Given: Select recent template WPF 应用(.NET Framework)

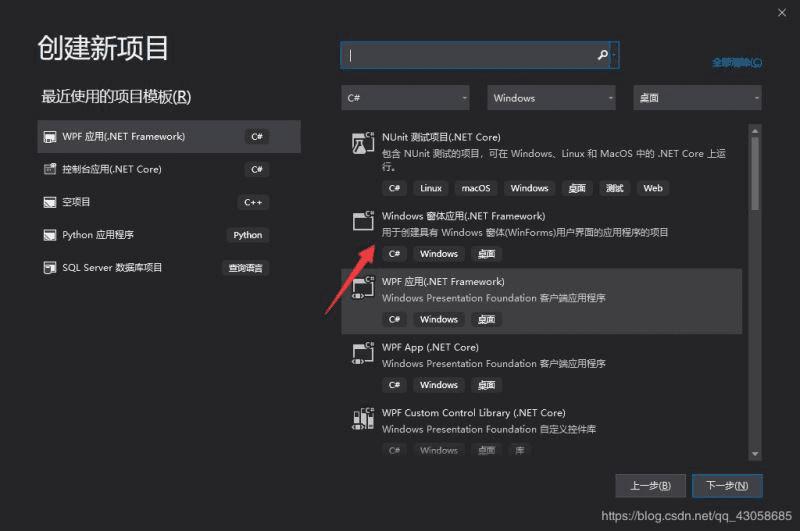Looking at the screenshot, I should (x=169, y=137).
